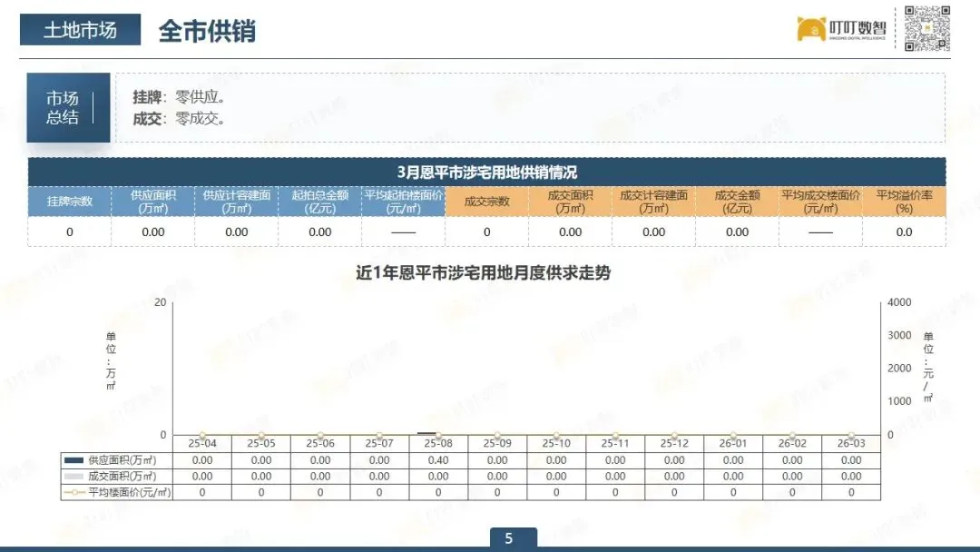
Task: Switch to the 全市供销 section heading
Action: 209,31
